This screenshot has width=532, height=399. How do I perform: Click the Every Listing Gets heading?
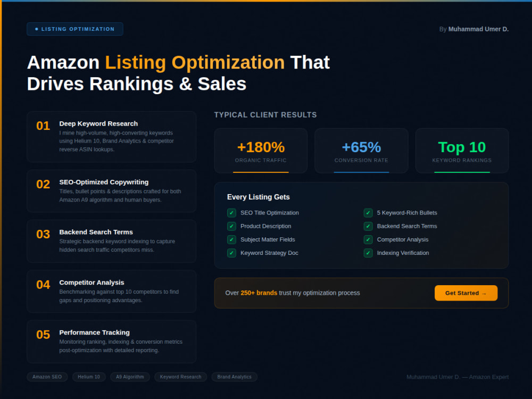[258, 197]
